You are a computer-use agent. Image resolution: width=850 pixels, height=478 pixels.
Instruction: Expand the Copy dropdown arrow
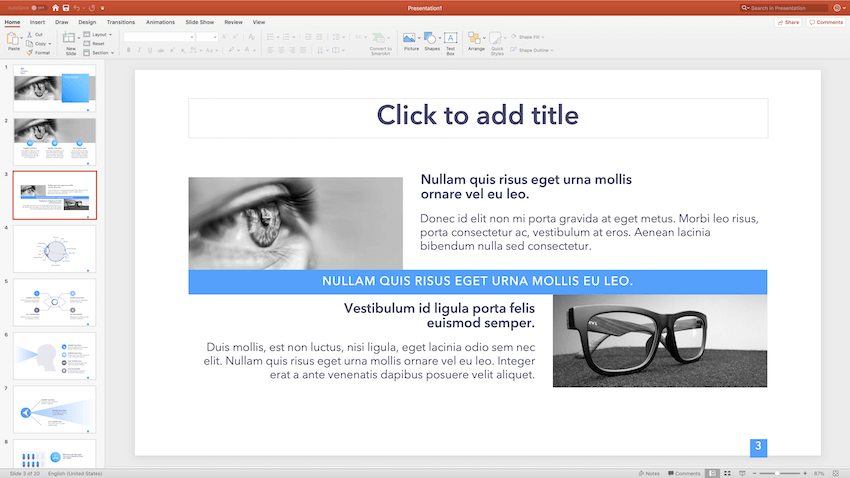pos(50,44)
